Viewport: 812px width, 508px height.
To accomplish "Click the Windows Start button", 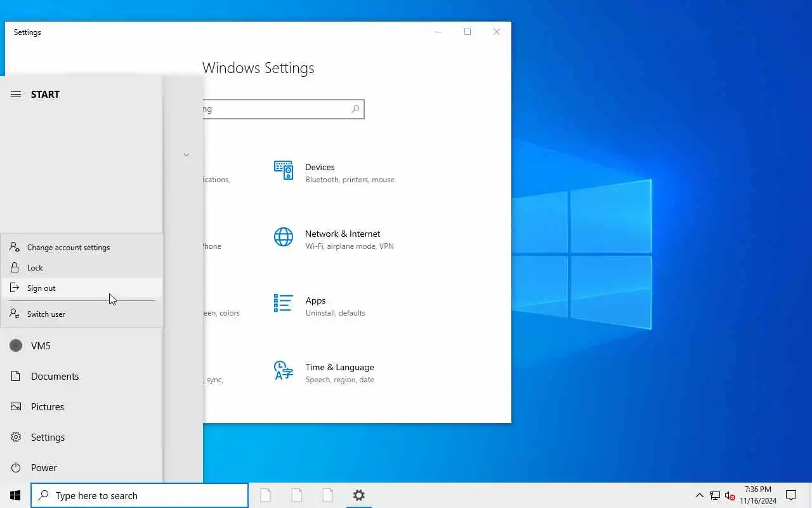I will pos(15,495).
